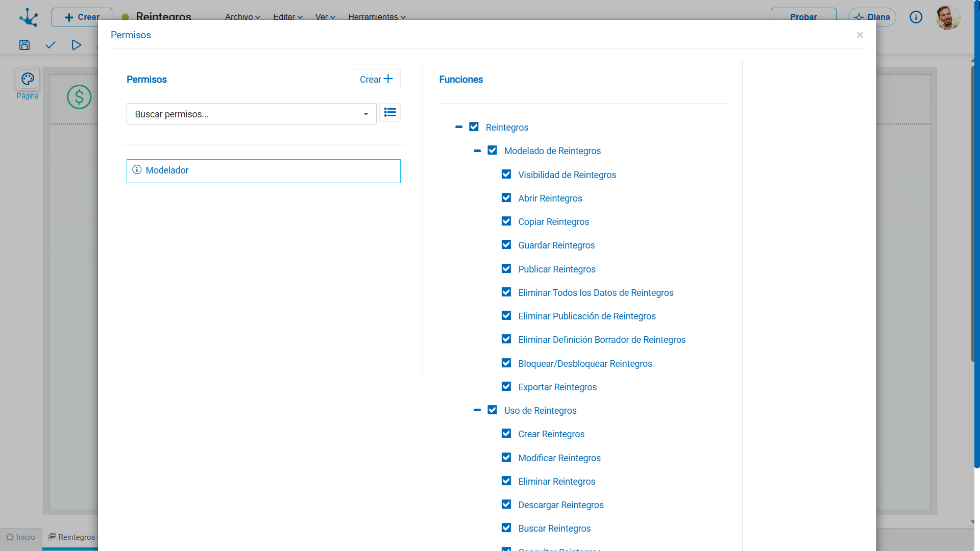The height and width of the screenshot is (551, 980).
Task: Uncheck Bloquear/Desbloquear Reintegros checkbox
Action: 506,363
